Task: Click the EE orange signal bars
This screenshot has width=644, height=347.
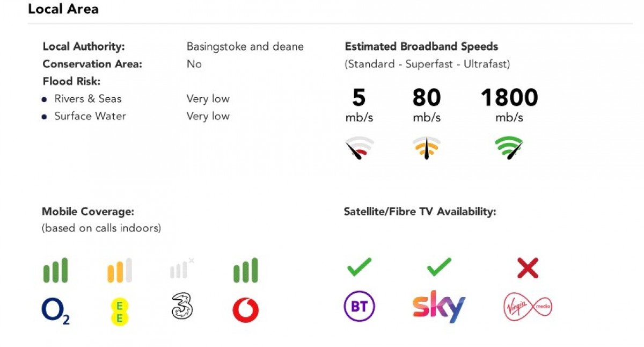Action: [119, 271]
